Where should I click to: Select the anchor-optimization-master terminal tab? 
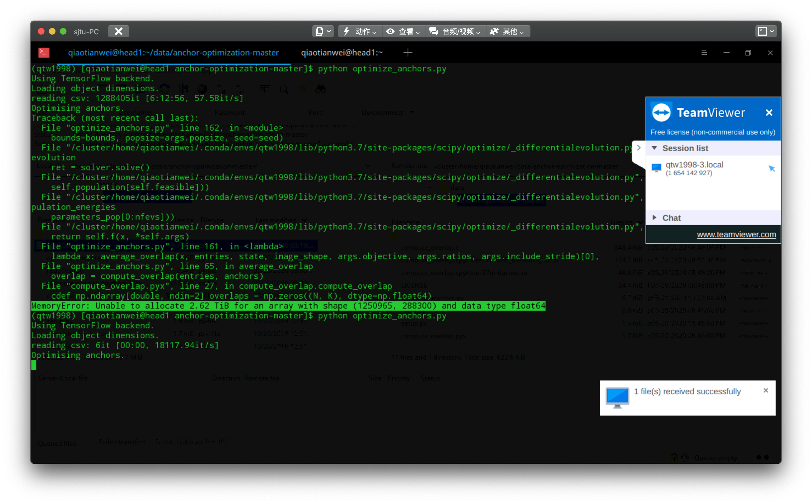[173, 53]
